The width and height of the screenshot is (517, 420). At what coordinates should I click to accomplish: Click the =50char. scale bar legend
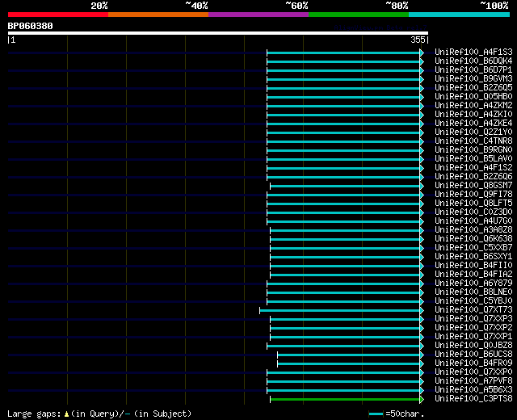coord(397,414)
